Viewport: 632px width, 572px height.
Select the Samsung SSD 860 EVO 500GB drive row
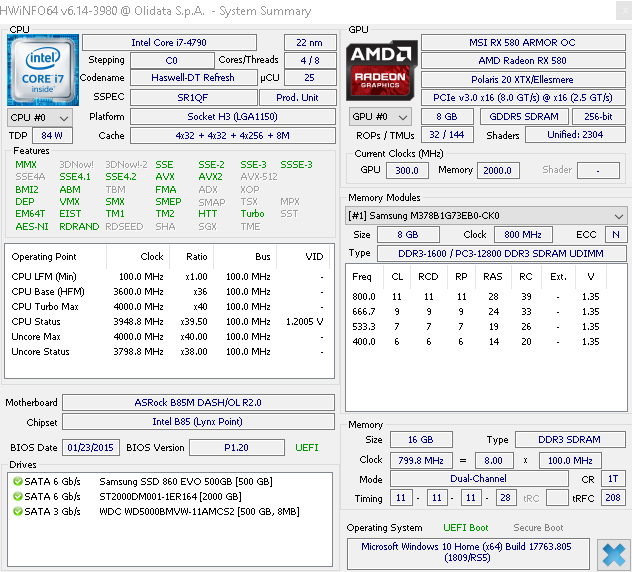(170, 481)
